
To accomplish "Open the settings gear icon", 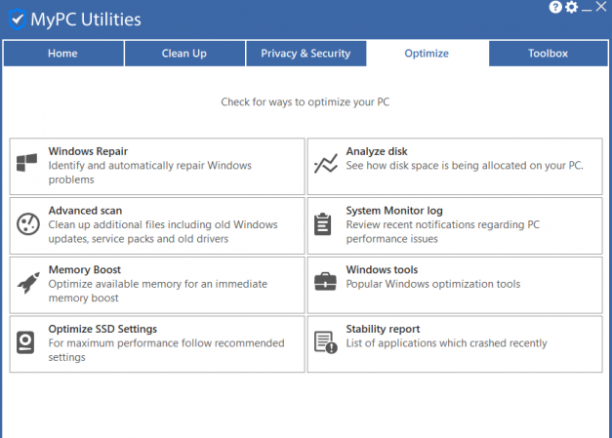I will [571, 7].
